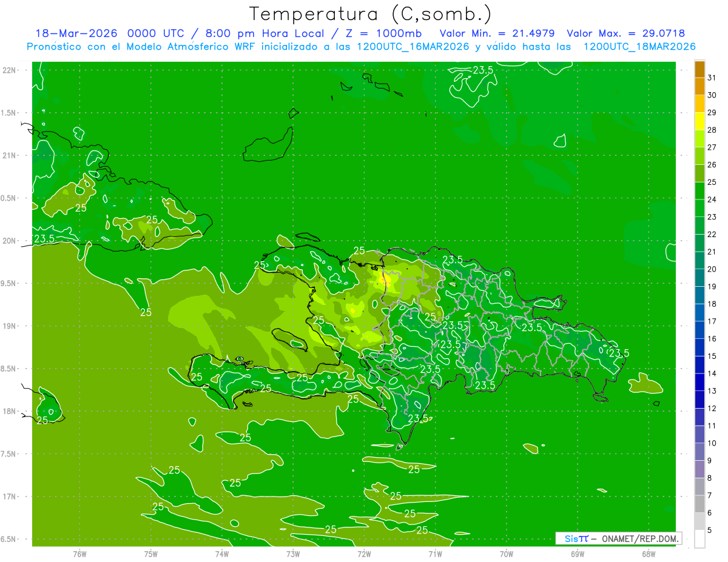Viewport: 728px width, 562px height.
Task: Click the "15" value on the color scale
Action: 712,356
